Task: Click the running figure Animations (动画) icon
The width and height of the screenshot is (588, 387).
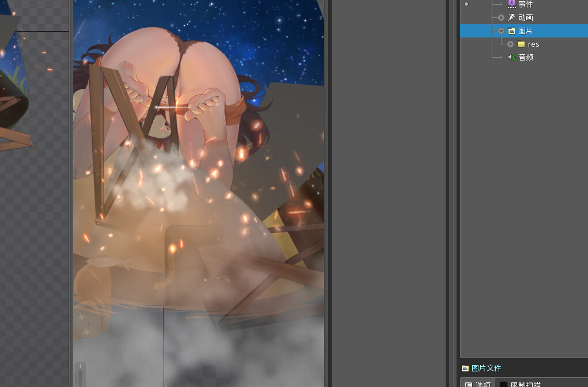Action: point(511,17)
